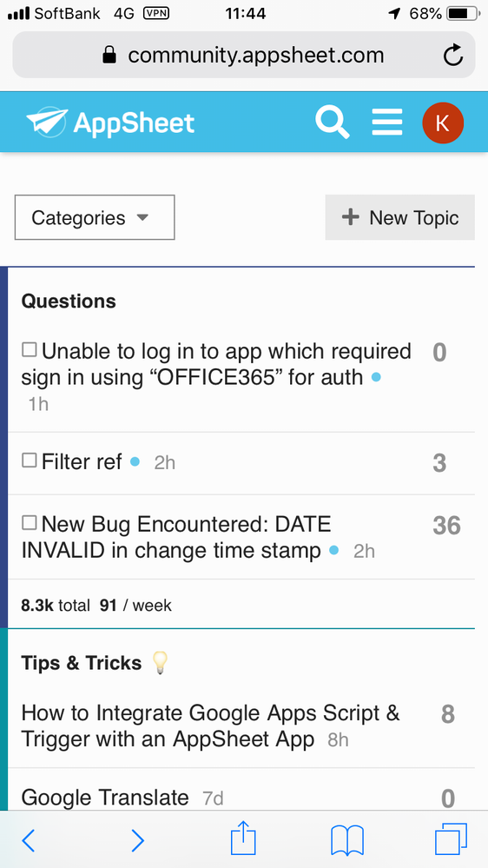Go back with Safari back arrow
488x868 pixels.
28,841
